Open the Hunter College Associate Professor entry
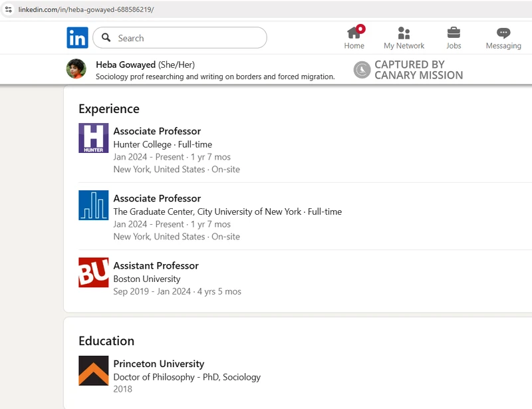 click(157, 131)
